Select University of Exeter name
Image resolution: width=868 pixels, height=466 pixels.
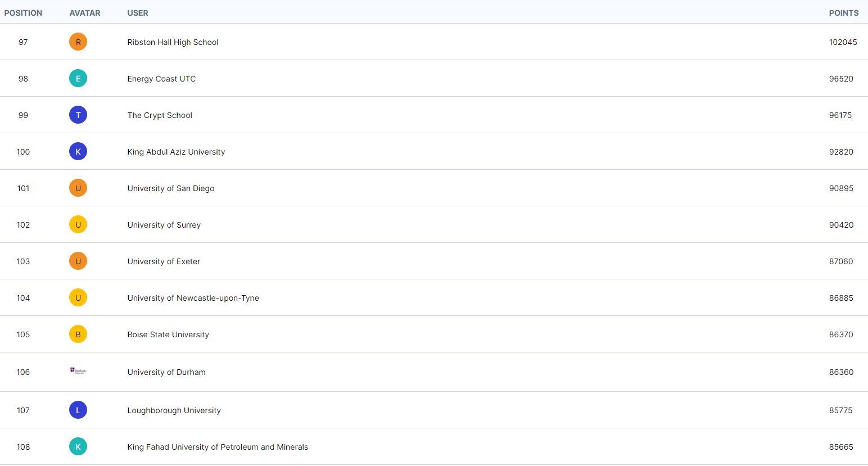[x=164, y=261]
